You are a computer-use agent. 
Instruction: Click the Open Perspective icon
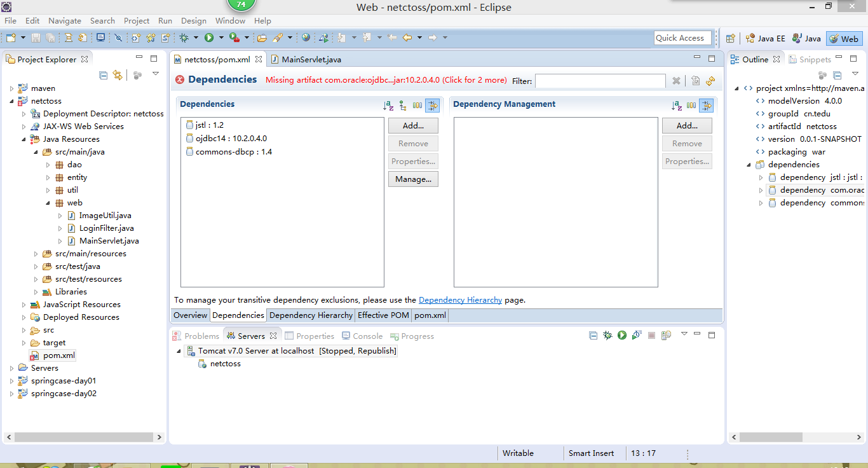click(731, 38)
